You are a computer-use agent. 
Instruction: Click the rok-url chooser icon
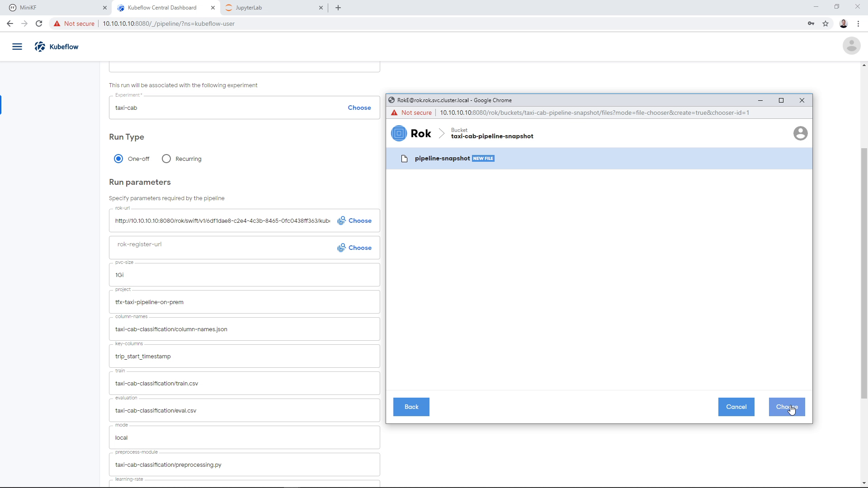(341, 221)
